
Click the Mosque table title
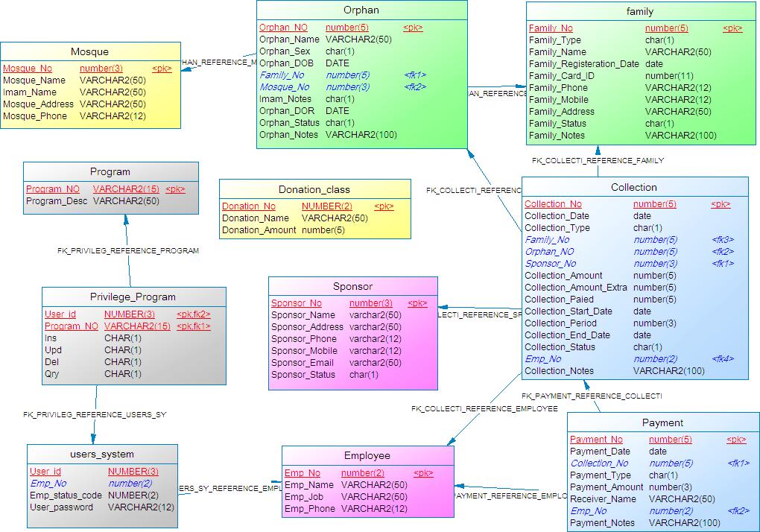[89, 51]
